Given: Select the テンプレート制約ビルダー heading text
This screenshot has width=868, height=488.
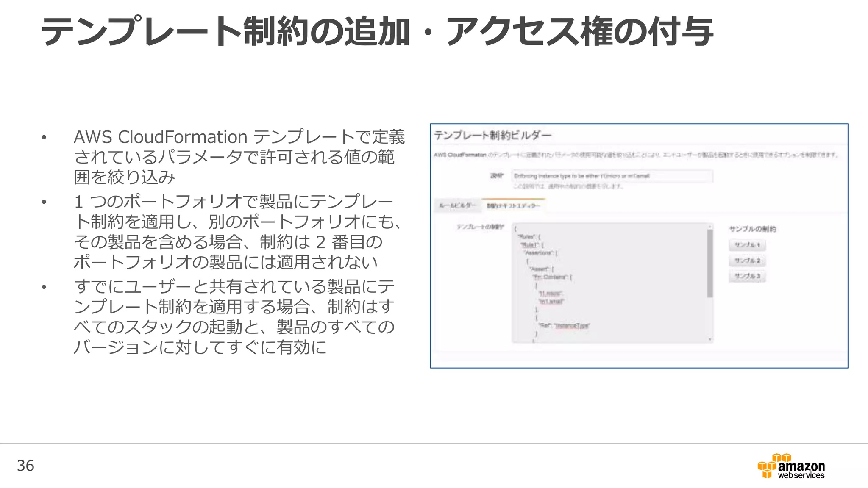Looking at the screenshot, I should pyautogui.click(x=492, y=135).
